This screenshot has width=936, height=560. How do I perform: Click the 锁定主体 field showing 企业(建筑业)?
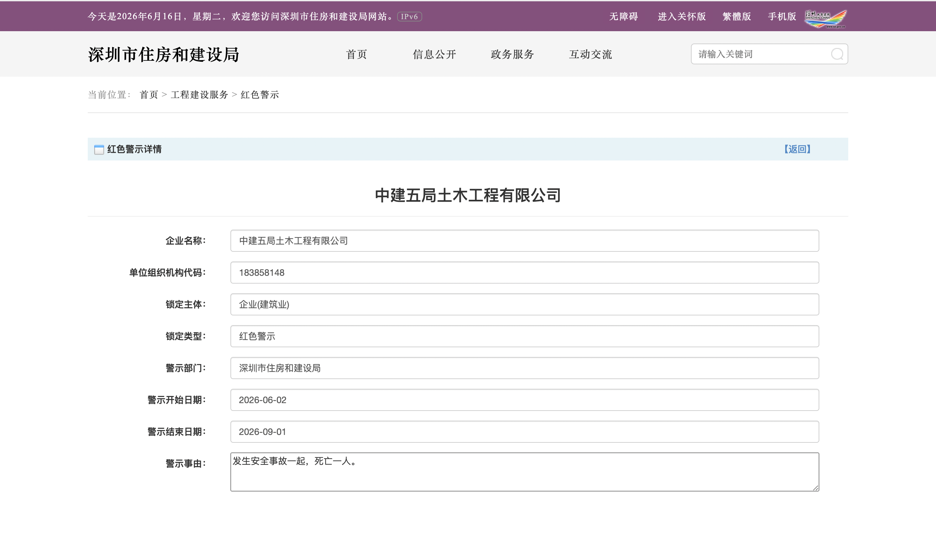point(525,304)
